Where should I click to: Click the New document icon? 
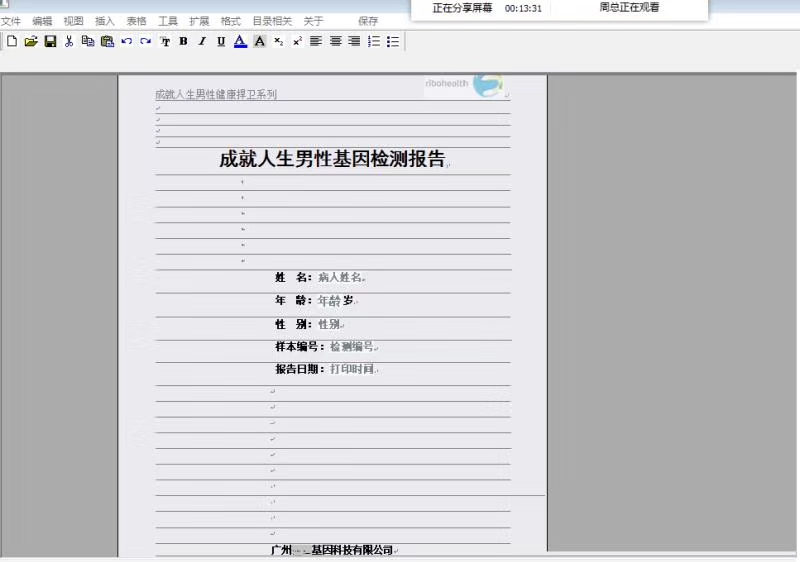click(12, 41)
